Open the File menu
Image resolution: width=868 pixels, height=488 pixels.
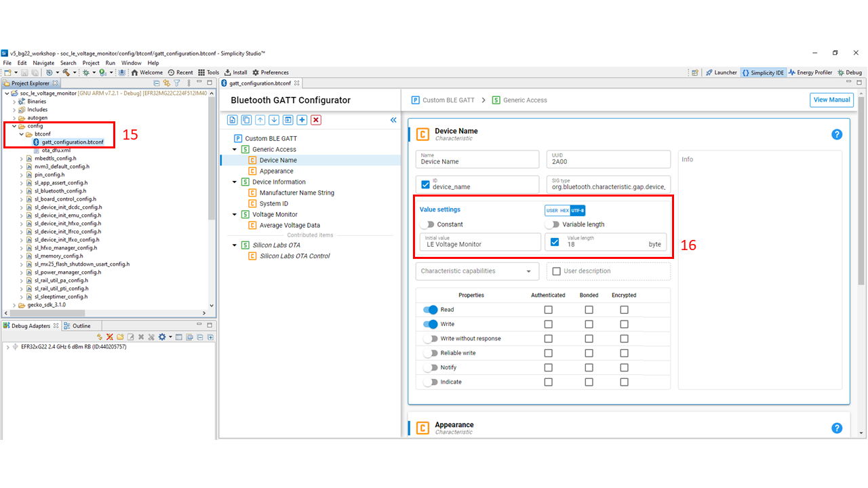[x=7, y=63]
